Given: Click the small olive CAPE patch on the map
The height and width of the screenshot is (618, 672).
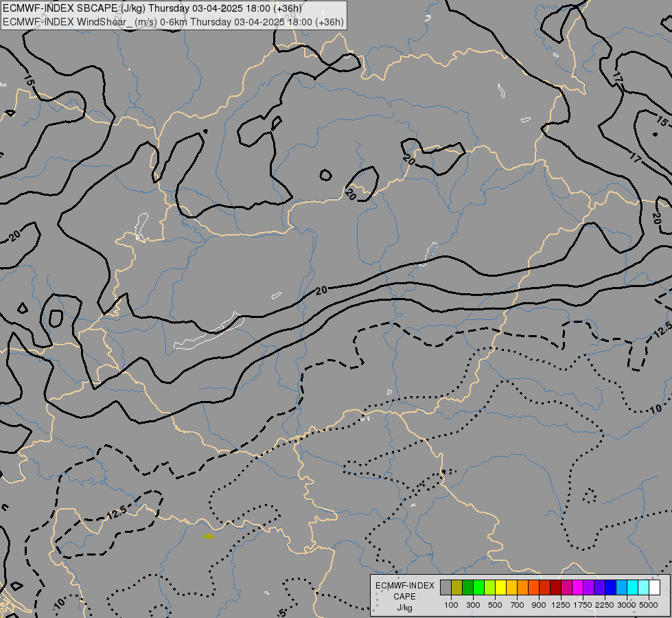Looking at the screenshot, I should 208,536.
